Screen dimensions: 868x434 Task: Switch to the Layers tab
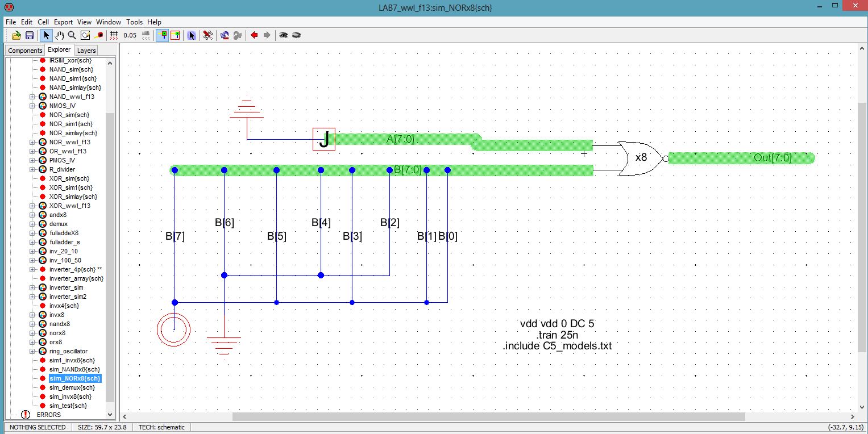pos(86,51)
